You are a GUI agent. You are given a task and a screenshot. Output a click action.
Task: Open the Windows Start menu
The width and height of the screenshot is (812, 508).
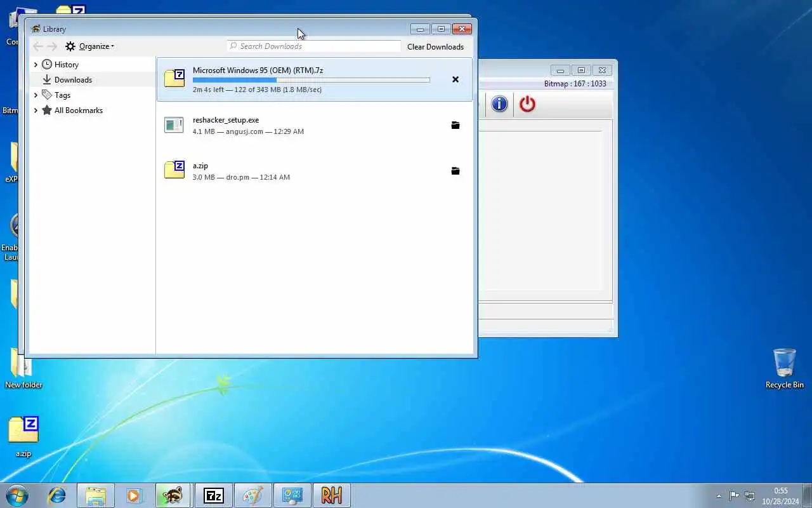[x=17, y=495]
